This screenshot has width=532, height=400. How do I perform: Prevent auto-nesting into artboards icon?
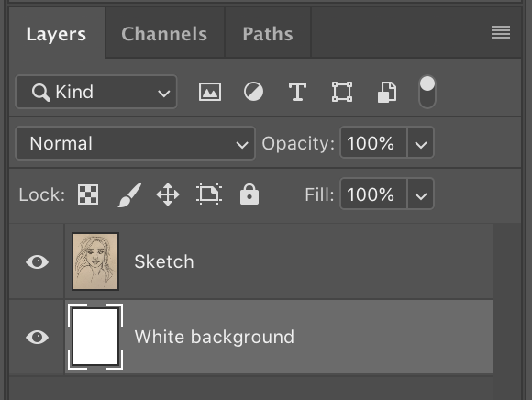[x=209, y=194]
